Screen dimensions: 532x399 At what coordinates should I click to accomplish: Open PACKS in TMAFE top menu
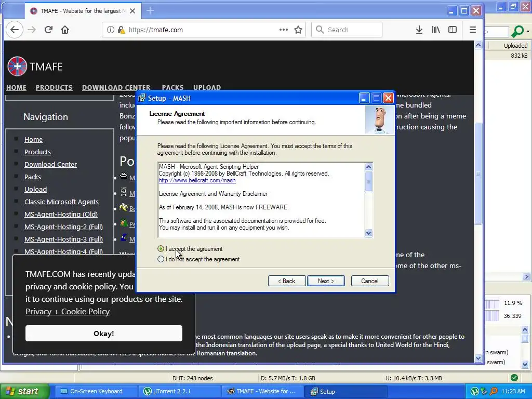tap(172, 87)
